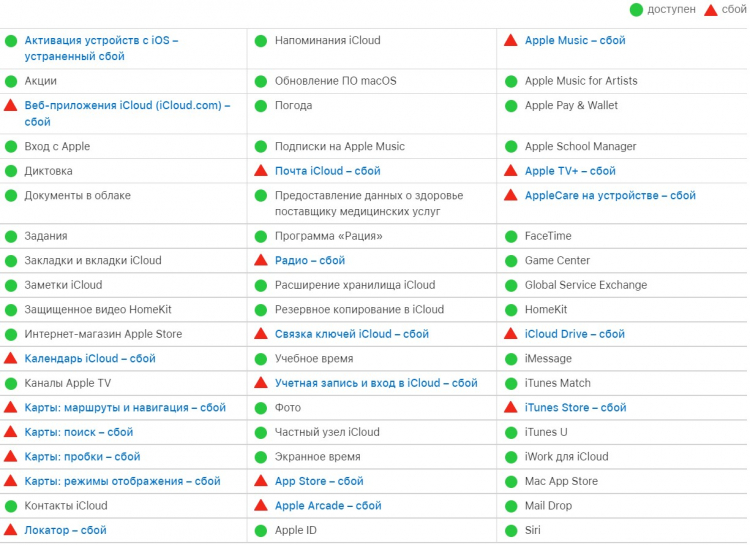Click the red triangle beside App Store
The height and width of the screenshot is (545, 750).
(x=261, y=480)
